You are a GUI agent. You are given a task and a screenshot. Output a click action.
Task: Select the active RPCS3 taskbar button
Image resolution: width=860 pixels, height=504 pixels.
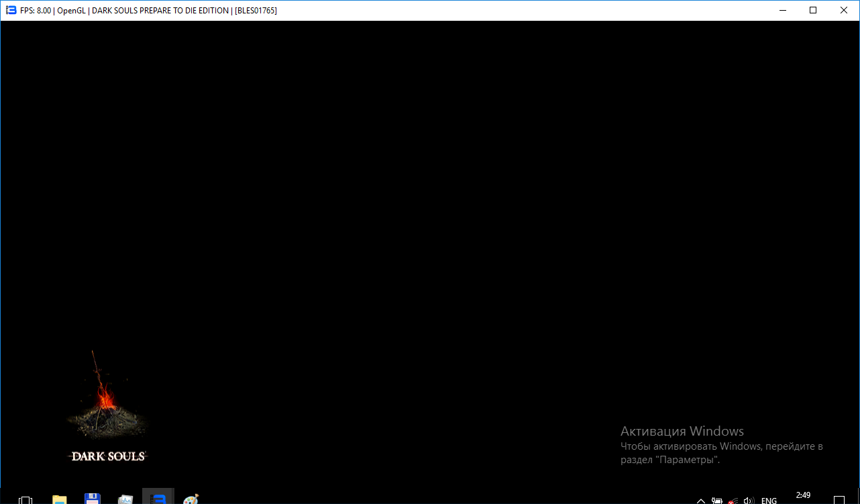[x=158, y=498]
